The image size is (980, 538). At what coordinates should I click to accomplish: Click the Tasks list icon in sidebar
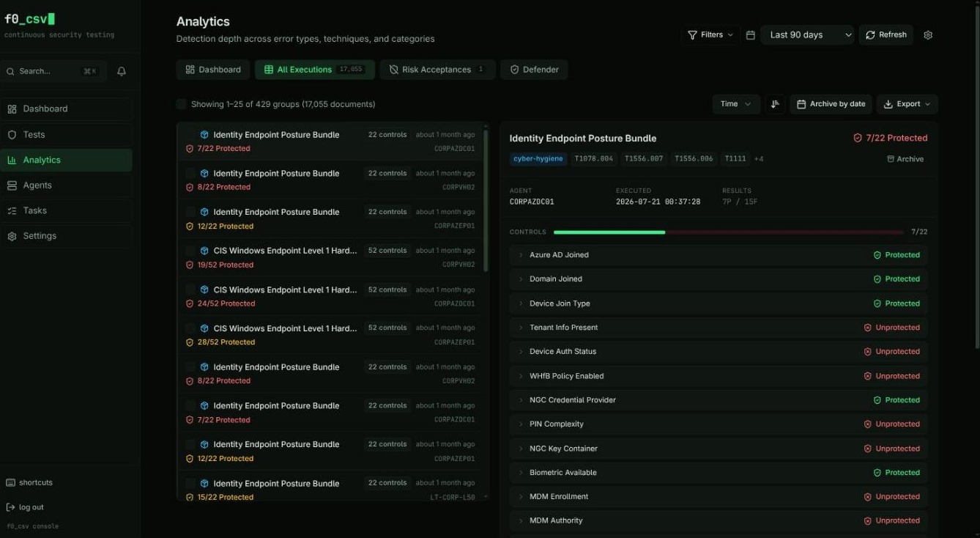(12, 210)
